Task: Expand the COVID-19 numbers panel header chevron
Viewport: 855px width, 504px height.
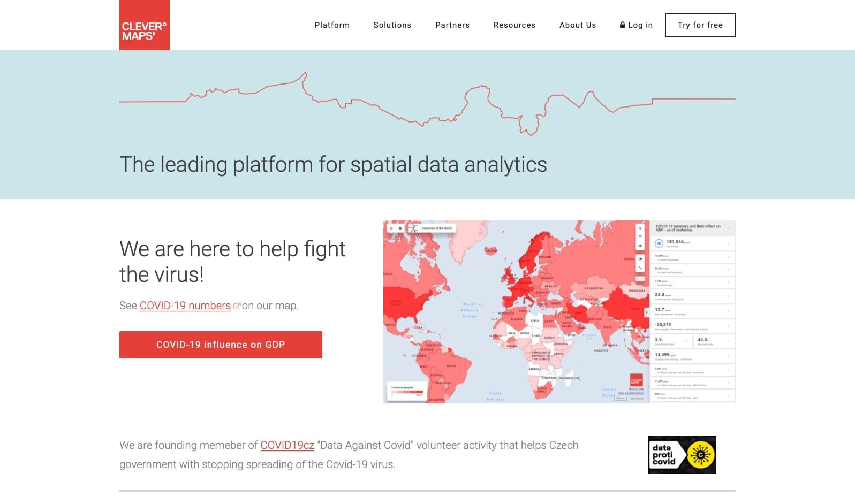Action: 729,228
